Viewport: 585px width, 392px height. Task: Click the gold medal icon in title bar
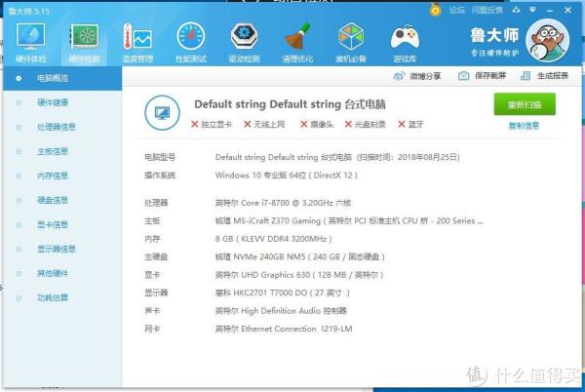(436, 10)
